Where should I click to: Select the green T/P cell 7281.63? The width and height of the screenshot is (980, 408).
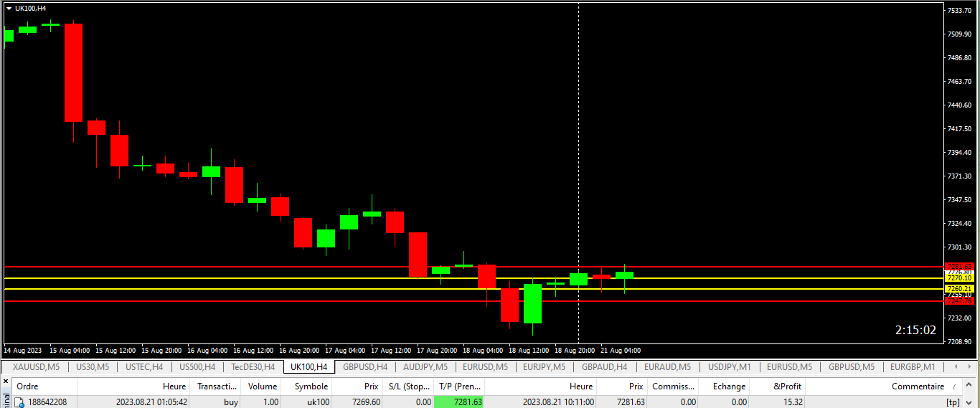(459, 402)
